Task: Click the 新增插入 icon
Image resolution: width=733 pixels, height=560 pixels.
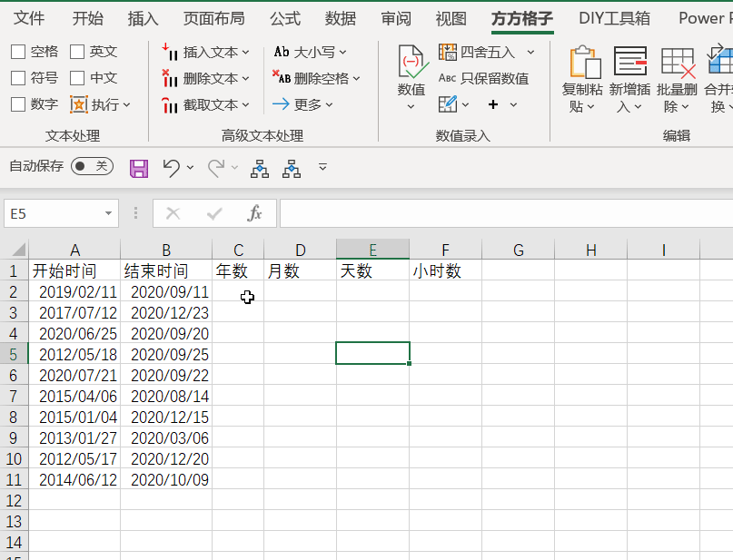Action: click(x=629, y=63)
